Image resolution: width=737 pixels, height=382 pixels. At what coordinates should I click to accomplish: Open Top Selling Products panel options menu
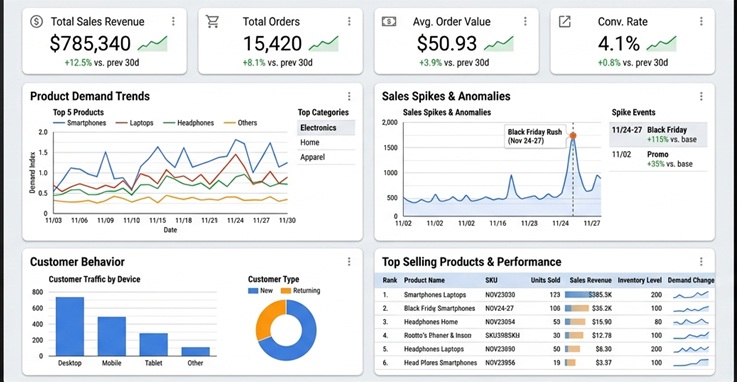point(701,262)
